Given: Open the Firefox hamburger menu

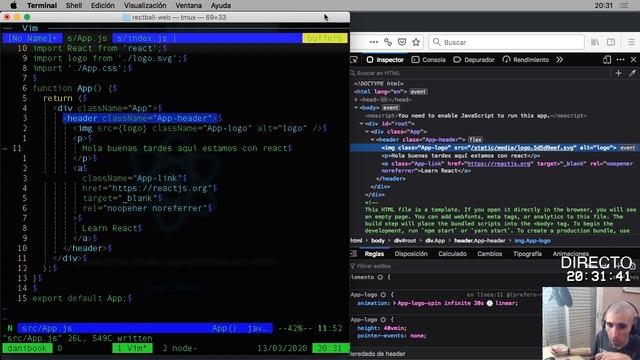Looking at the screenshot, I should (631, 42).
